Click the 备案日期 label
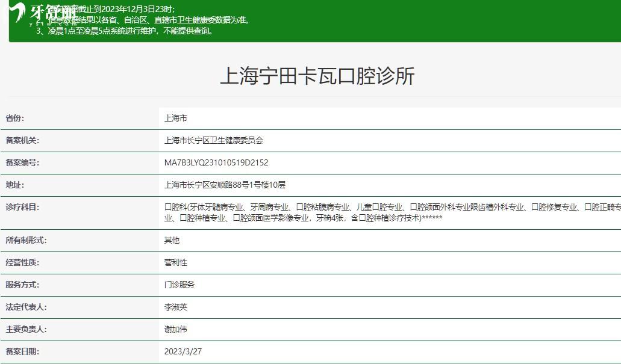The height and width of the screenshot is (364, 621). click(22, 351)
